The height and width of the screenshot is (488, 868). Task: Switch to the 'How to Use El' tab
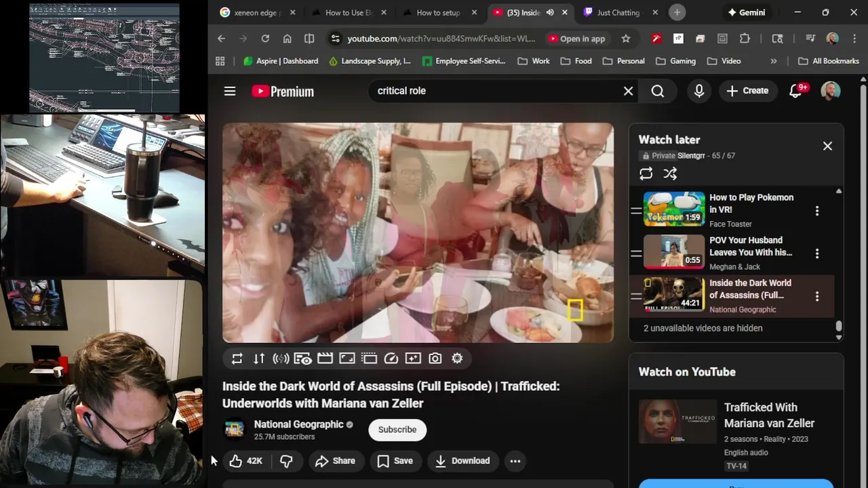(x=349, y=12)
